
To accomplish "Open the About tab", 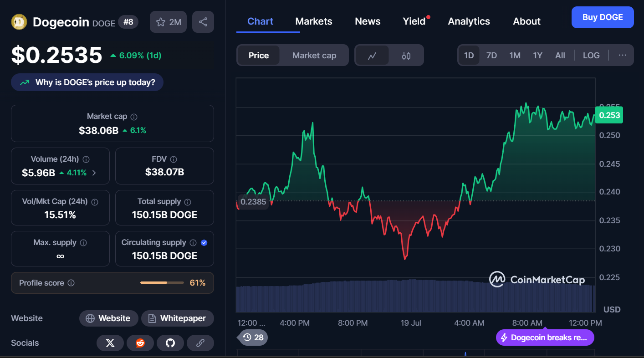I will click(526, 21).
